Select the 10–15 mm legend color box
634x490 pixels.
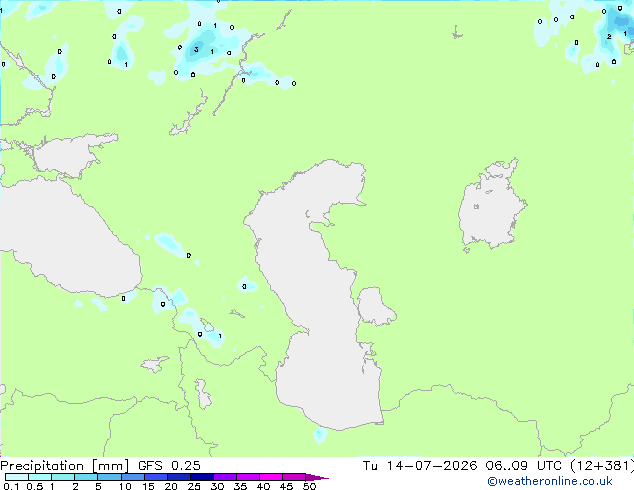(133, 477)
